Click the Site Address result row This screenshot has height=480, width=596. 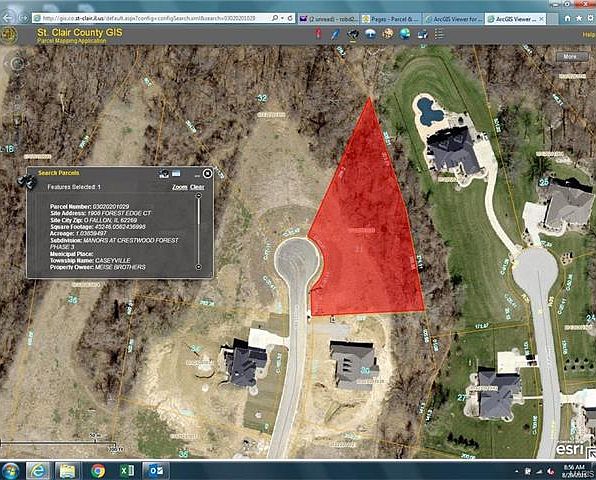[x=100, y=213]
